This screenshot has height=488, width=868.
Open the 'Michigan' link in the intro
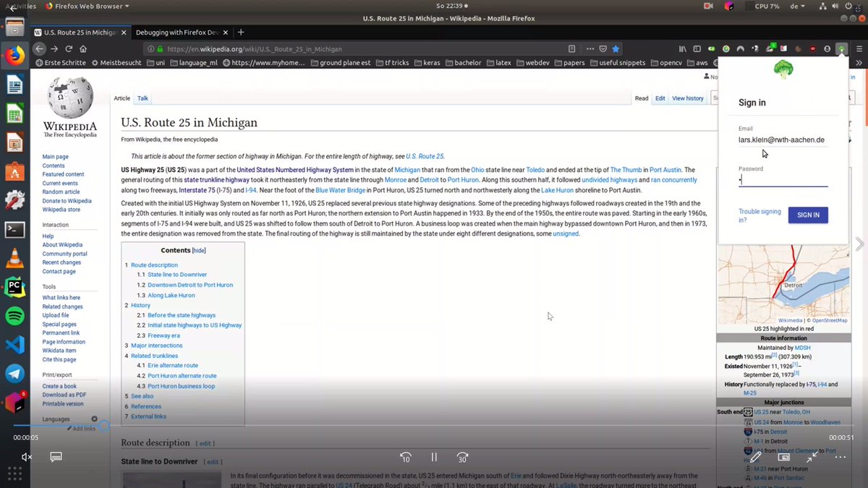(407, 170)
